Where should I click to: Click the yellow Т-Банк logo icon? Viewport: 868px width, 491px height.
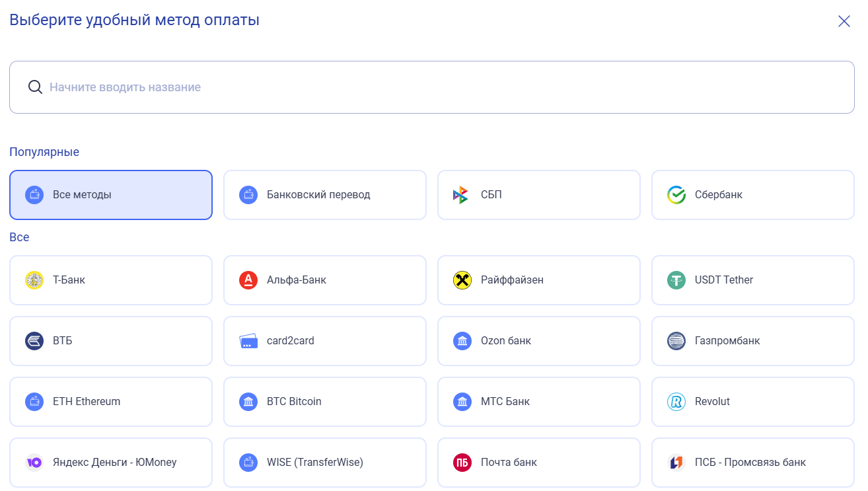[34, 280]
